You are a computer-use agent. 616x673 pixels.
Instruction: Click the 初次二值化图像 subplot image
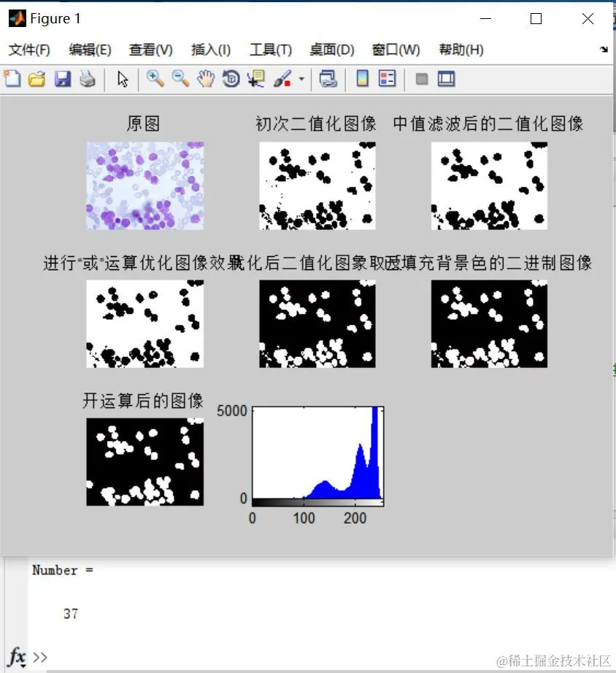[317, 186]
